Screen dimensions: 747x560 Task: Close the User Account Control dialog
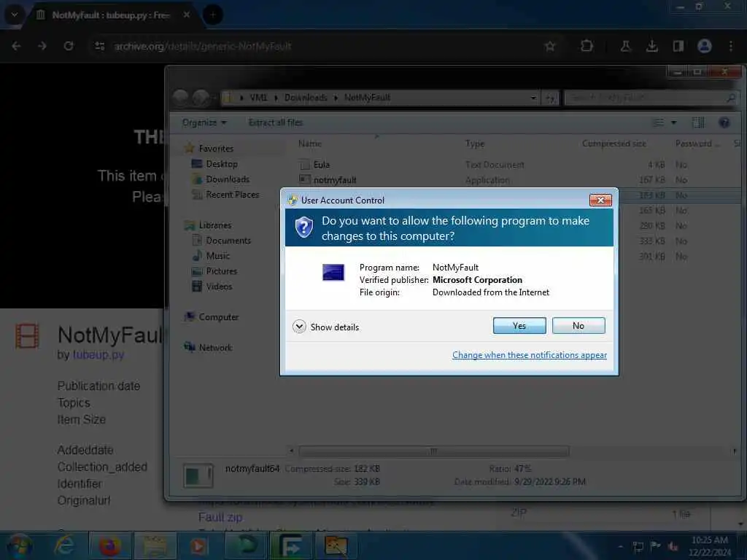[600, 200]
